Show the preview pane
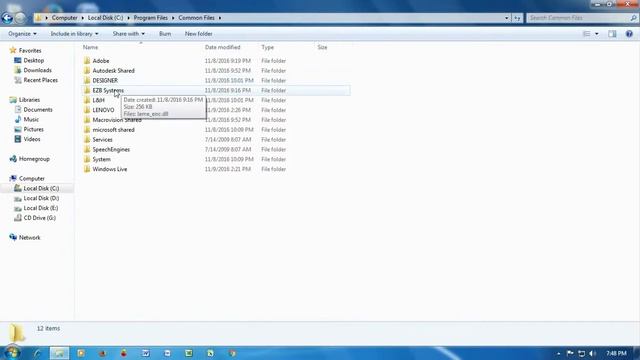This screenshot has height=360, width=640. click(x=612, y=34)
